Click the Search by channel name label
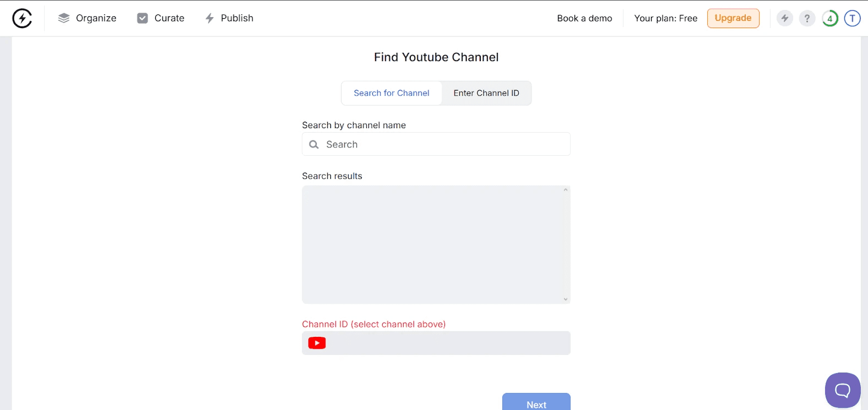The width and height of the screenshot is (868, 410). point(354,125)
